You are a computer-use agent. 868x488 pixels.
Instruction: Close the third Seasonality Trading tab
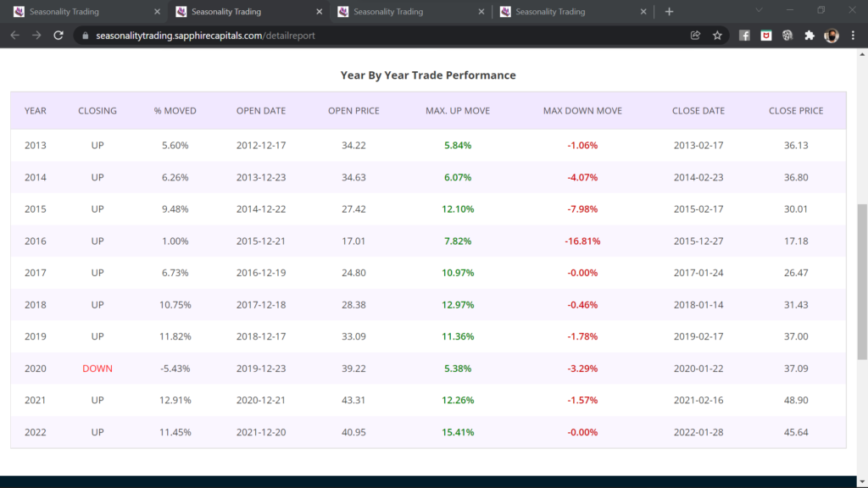[481, 12]
